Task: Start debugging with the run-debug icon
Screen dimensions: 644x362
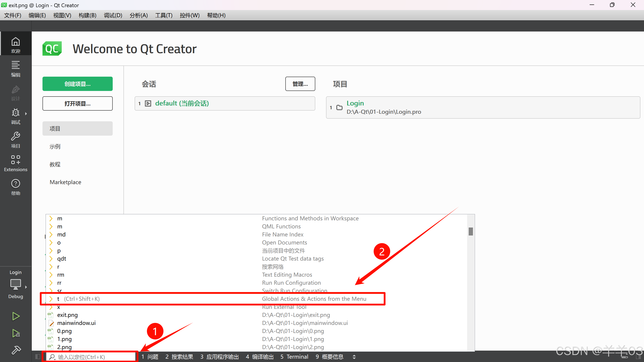Action: click(x=16, y=333)
